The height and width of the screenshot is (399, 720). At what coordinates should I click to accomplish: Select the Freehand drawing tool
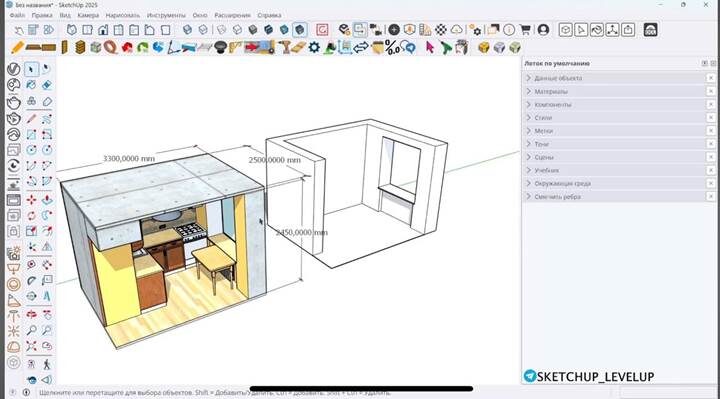pos(46,119)
